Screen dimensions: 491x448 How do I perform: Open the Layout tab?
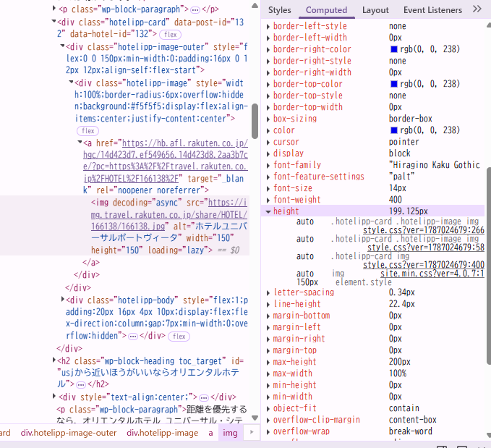(x=375, y=10)
